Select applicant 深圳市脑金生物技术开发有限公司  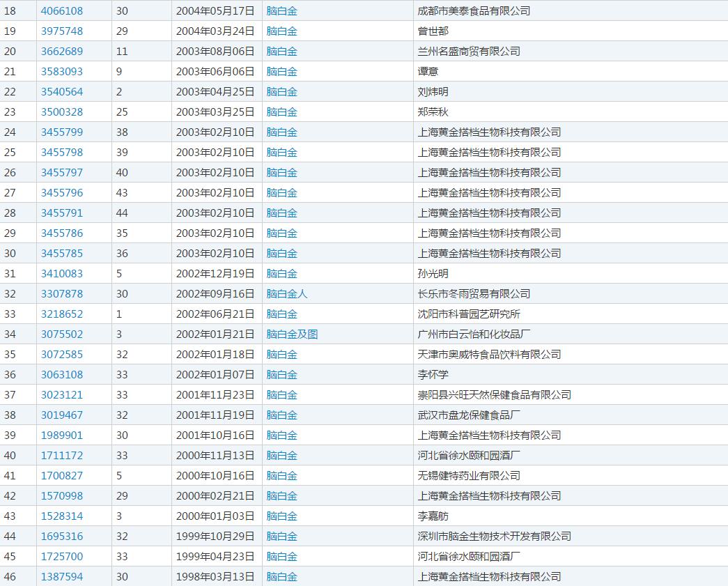pos(494,536)
